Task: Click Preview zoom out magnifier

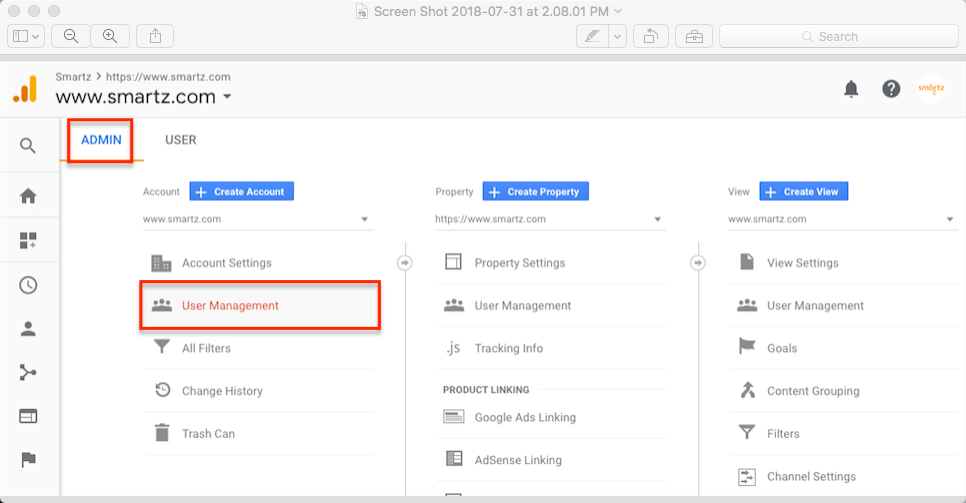Action: point(71,36)
